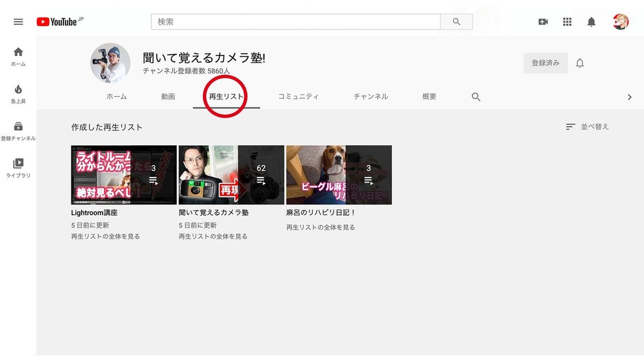View full playlist link under 麻呂のリハビリ日記
The width and height of the screenshot is (644, 362).
321,227
